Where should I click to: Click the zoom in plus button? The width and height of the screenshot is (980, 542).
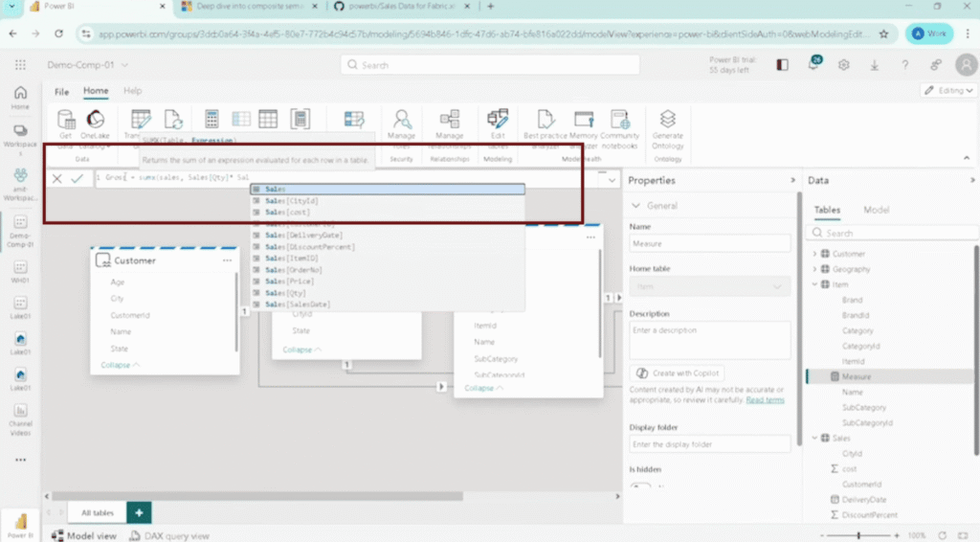[897, 535]
